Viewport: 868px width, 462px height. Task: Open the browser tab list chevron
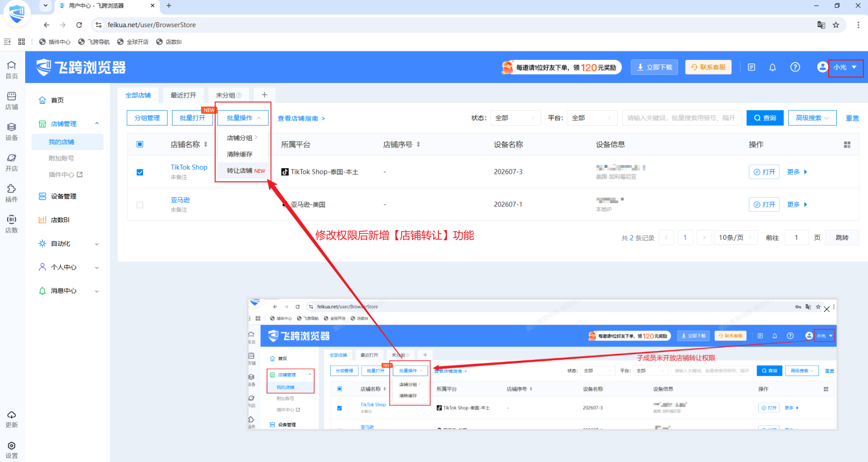45,6
